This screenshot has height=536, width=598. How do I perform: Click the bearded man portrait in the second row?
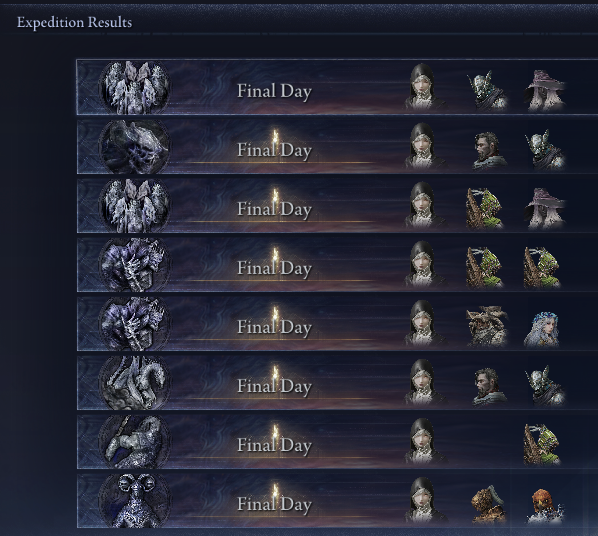488,151
